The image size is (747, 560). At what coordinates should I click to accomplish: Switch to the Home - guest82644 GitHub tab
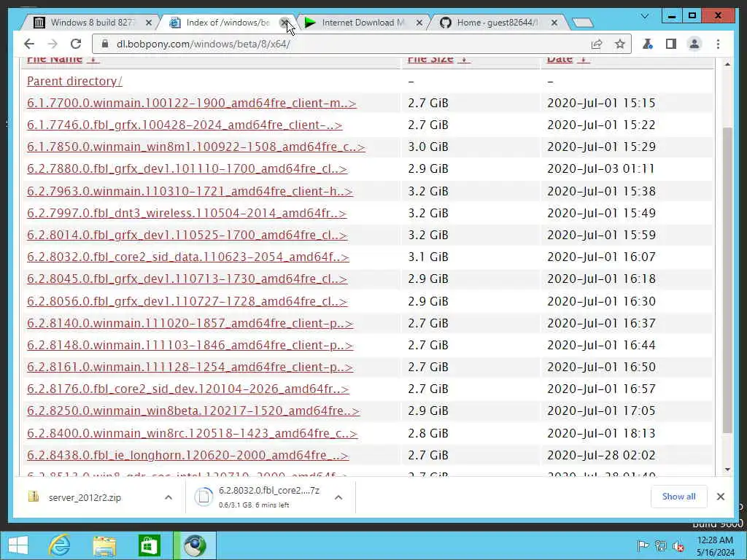(x=497, y=23)
